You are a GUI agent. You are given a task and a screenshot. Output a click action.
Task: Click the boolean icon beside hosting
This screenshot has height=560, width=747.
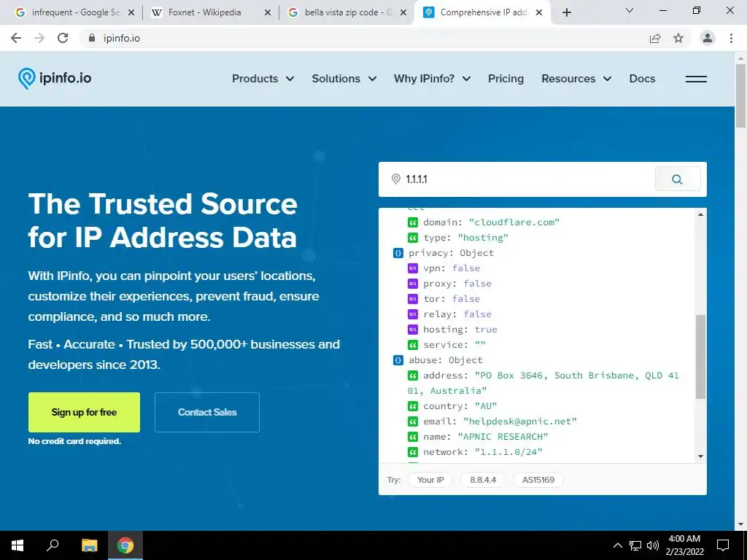[x=413, y=330]
